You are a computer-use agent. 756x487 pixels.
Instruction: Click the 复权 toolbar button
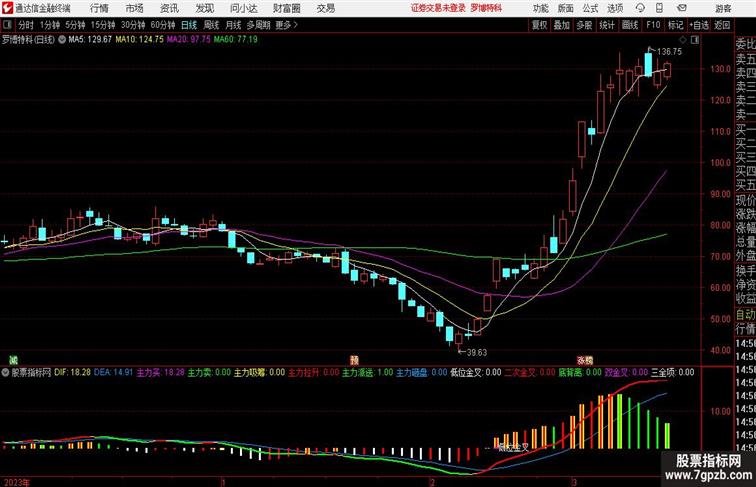tap(539, 25)
